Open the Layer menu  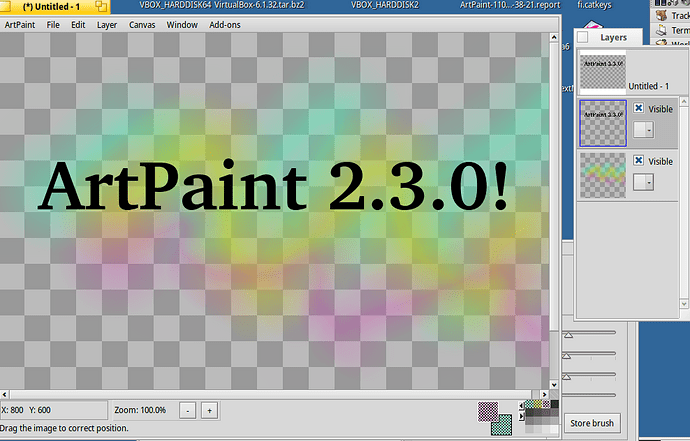pyautogui.click(x=107, y=25)
